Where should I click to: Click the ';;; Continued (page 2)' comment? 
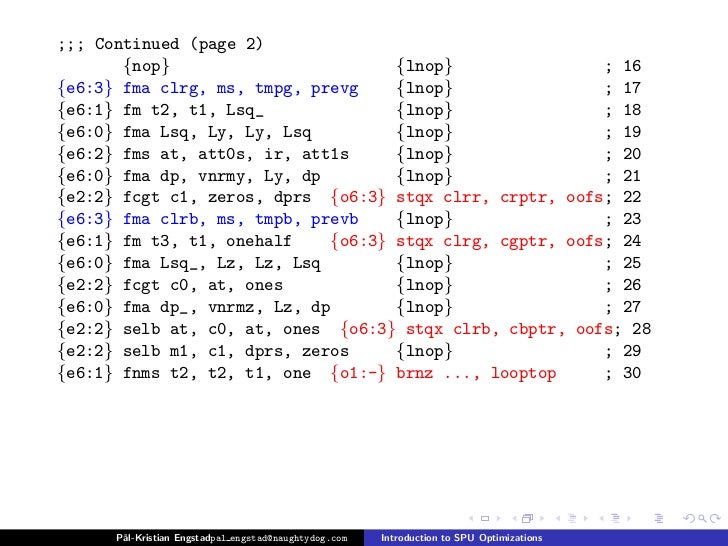click(161, 44)
